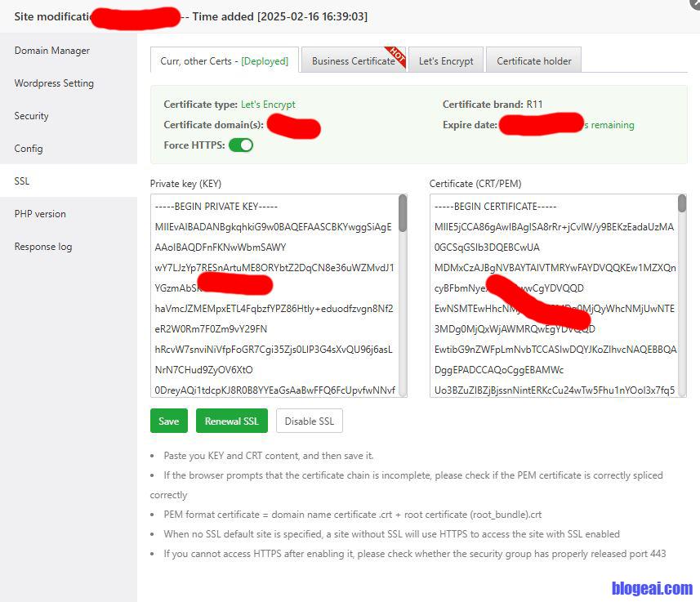Open the Let's Encrypt tab

(446, 61)
